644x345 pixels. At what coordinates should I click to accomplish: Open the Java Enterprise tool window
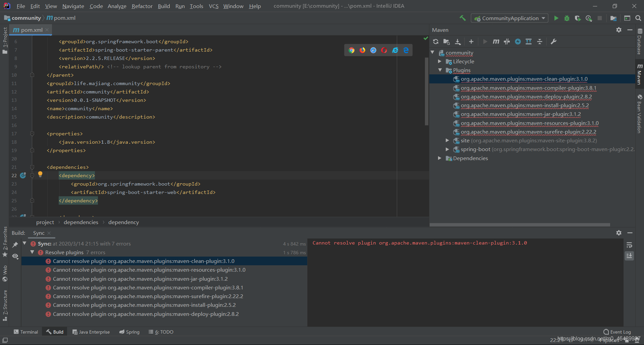91,332
